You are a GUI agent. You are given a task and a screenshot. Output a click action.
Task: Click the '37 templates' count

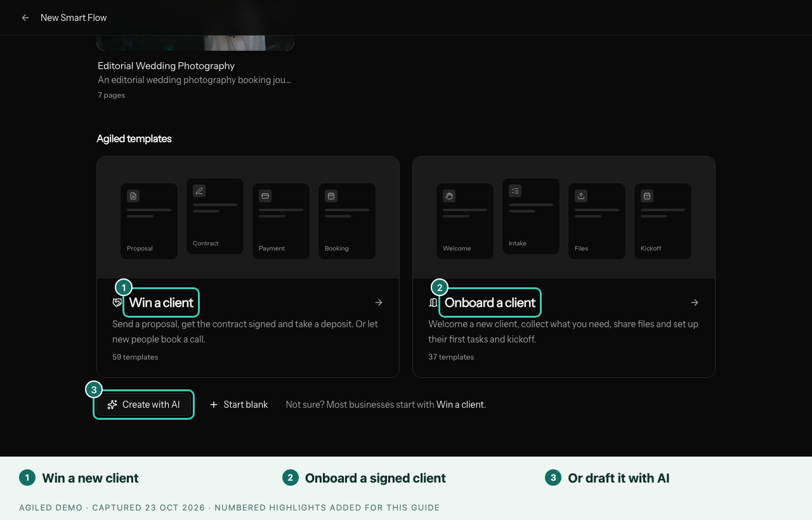click(451, 357)
